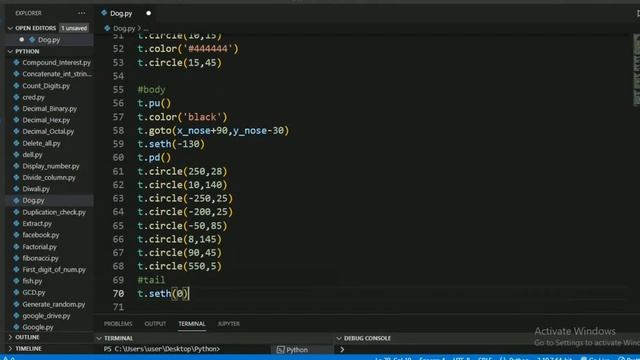Click the unsaved dot on Dog.py tab
Viewport: 640px width, 360px height.
pos(149,13)
